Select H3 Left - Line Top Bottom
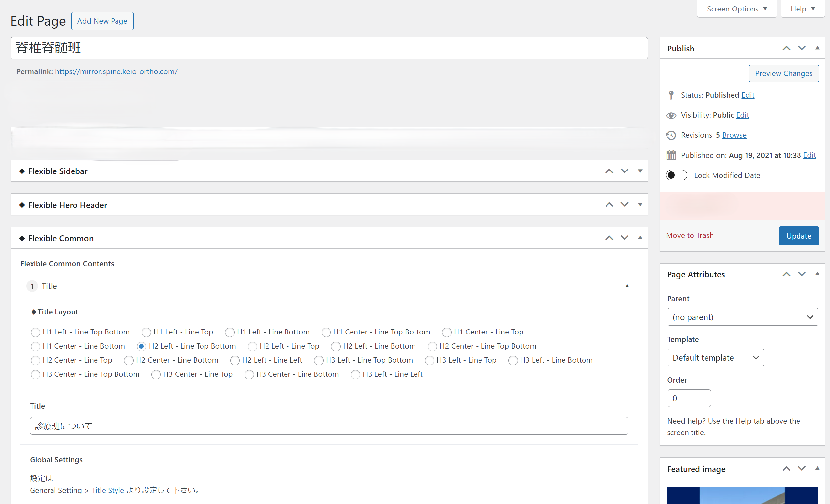830x504 pixels. [x=319, y=361]
